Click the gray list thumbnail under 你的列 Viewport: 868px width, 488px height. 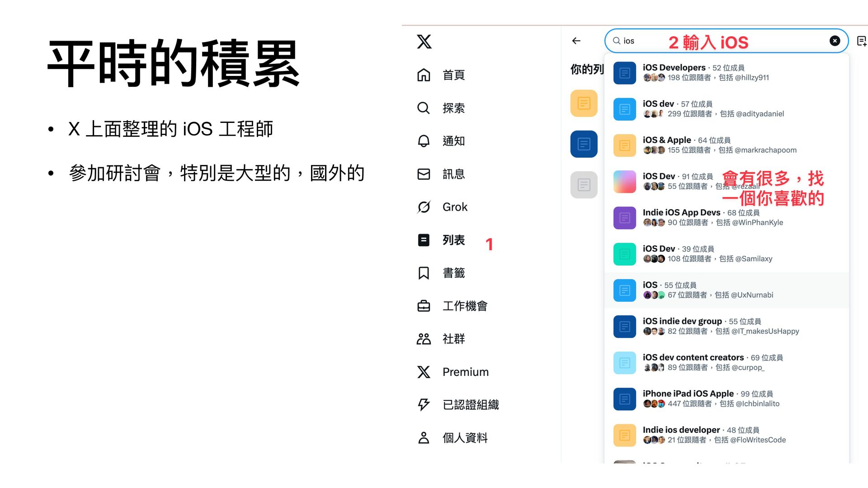pos(584,185)
